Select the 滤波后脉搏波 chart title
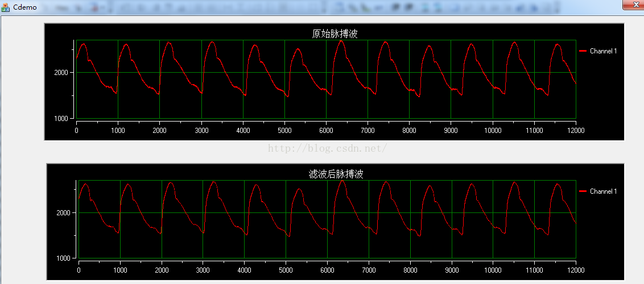This screenshot has height=284, width=644. pyautogui.click(x=336, y=174)
